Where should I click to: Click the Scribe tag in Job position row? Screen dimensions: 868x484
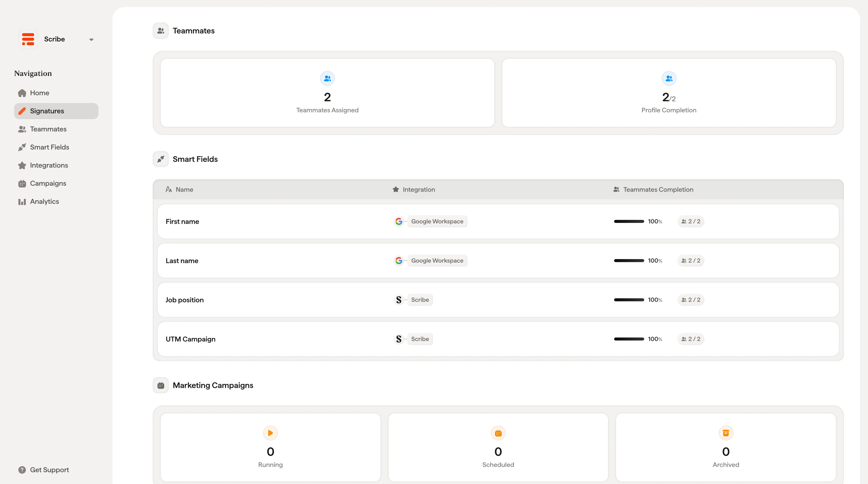[420, 300]
